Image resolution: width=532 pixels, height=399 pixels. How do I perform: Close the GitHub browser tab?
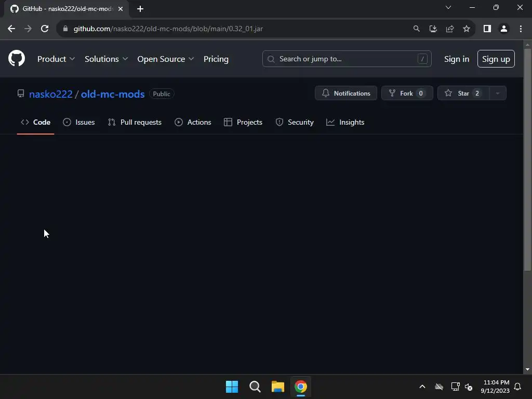point(121,9)
